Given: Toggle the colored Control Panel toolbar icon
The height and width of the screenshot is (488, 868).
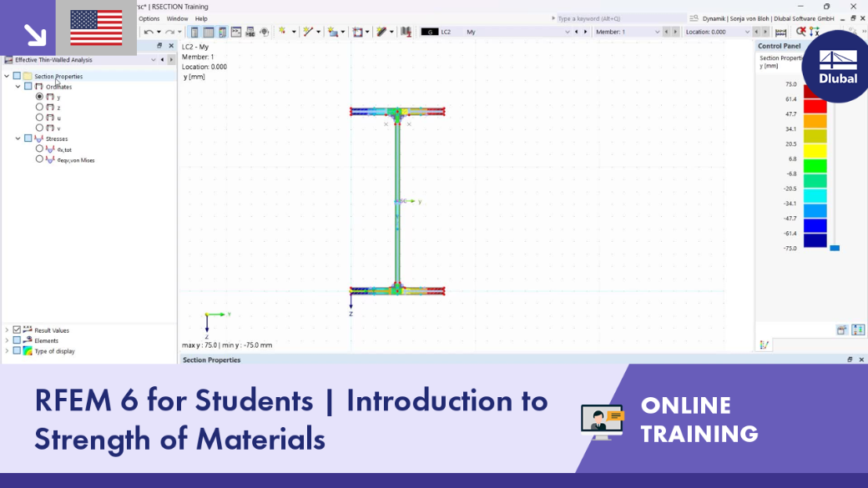Looking at the screenshot, I should (223, 32).
